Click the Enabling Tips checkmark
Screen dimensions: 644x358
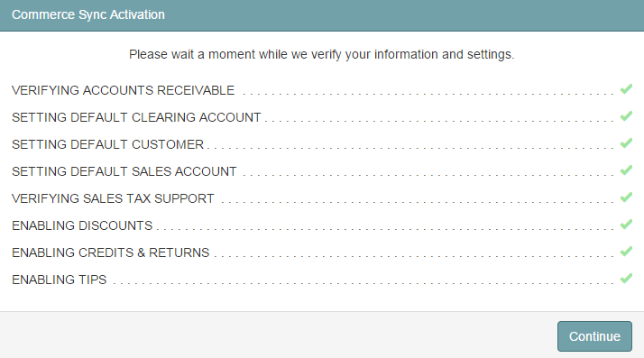626,279
